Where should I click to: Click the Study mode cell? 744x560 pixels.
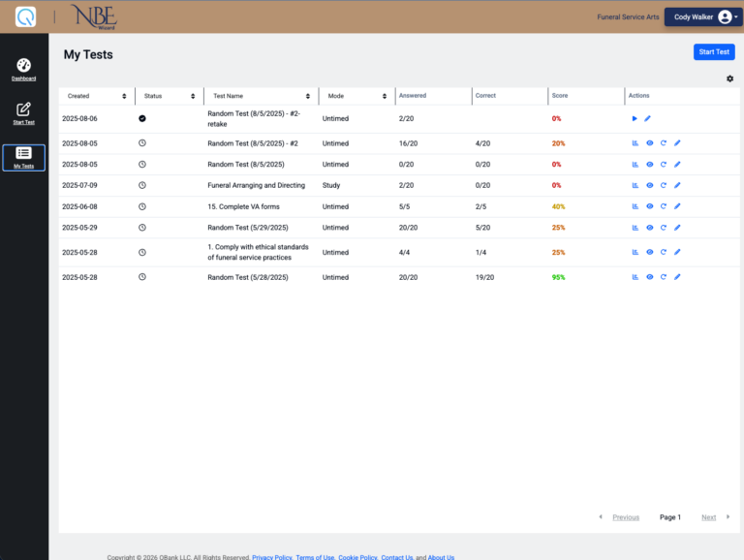click(x=331, y=185)
